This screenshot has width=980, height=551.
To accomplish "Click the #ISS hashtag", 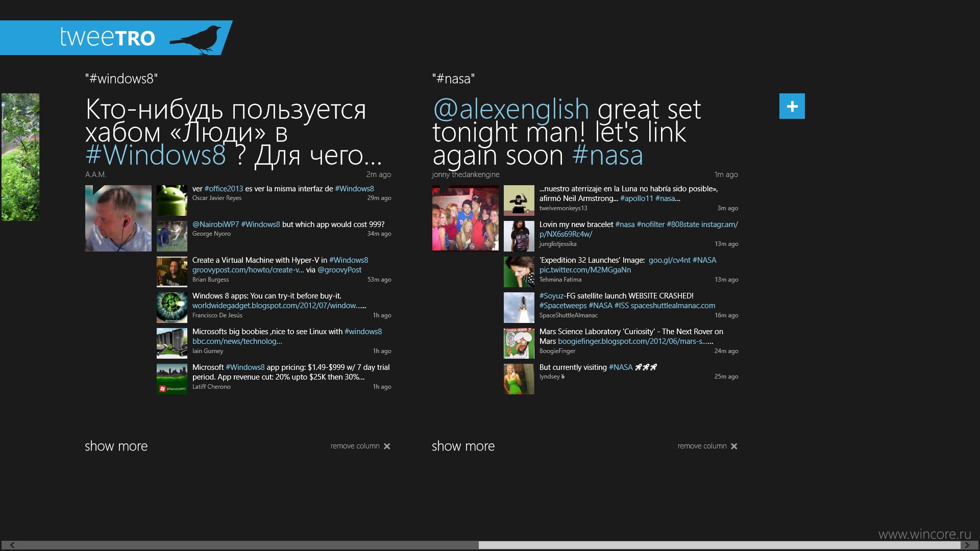I will coord(621,306).
